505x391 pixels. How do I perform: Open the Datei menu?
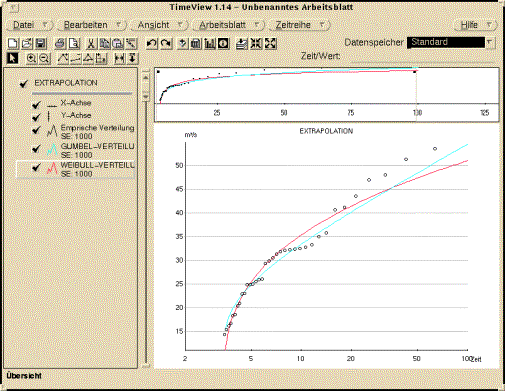click(30, 25)
